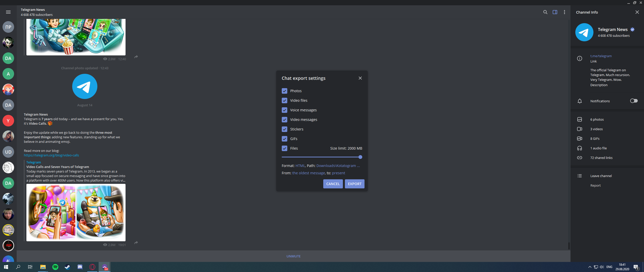The height and width of the screenshot is (272, 644).
Task: Open Spotify from the taskbar
Action: click(55, 267)
